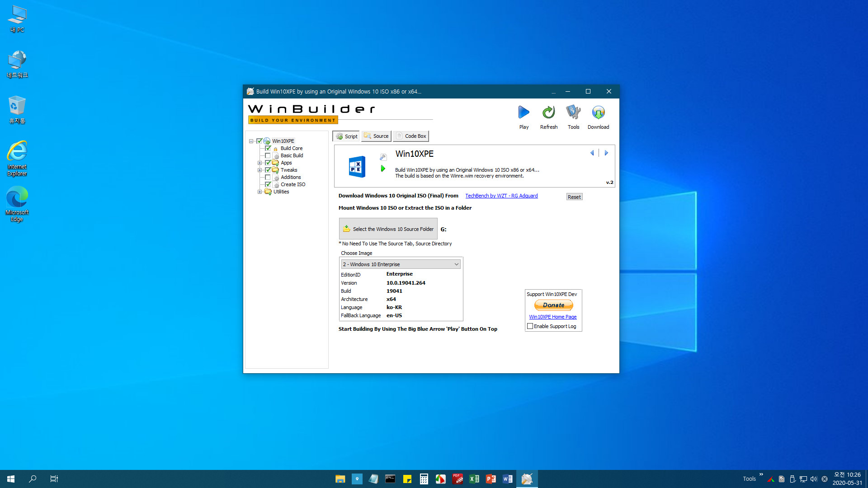Open Internet Explorer desktop shortcut

pyautogui.click(x=17, y=158)
